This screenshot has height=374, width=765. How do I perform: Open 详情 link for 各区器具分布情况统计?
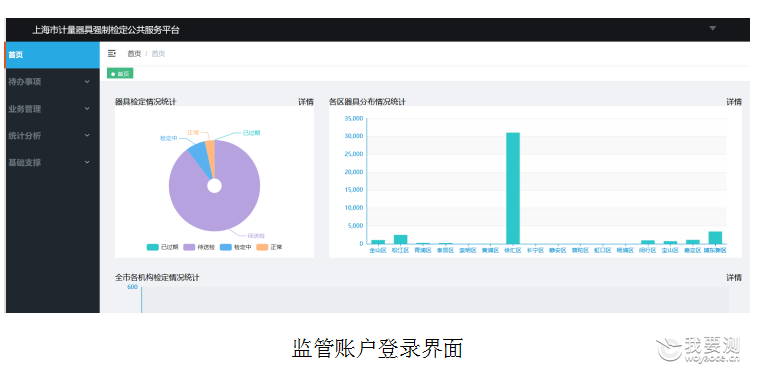click(x=734, y=102)
